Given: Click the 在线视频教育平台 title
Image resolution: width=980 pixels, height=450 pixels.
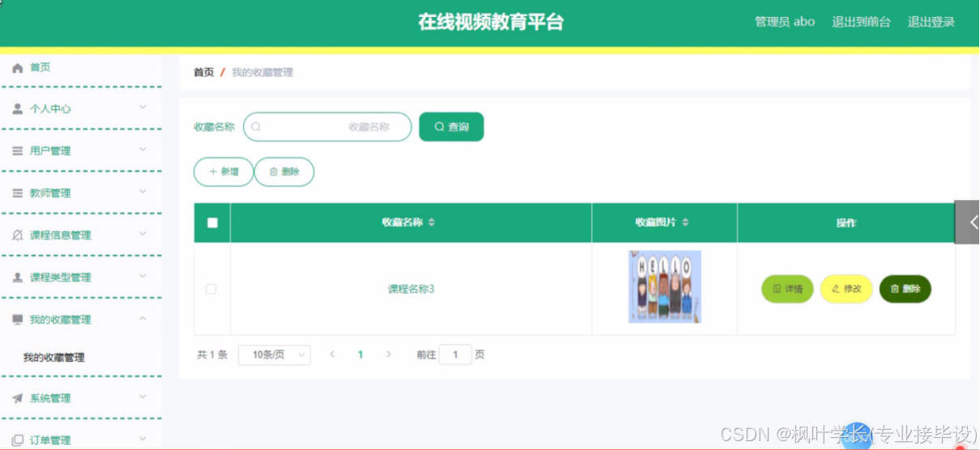Looking at the screenshot, I should coord(491,22).
